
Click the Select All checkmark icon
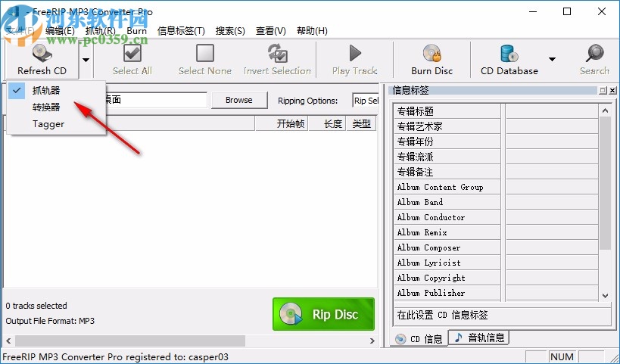pyautogui.click(x=132, y=54)
